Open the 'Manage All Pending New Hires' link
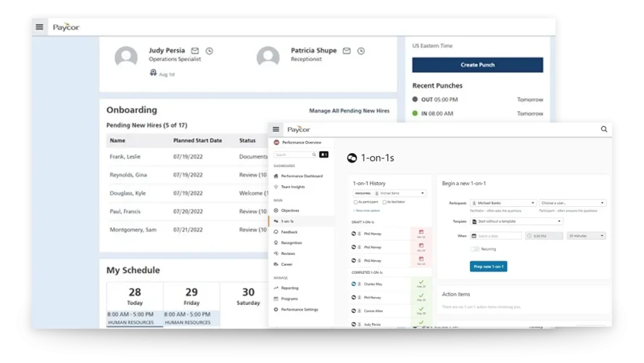644x363 pixels. pyautogui.click(x=349, y=110)
